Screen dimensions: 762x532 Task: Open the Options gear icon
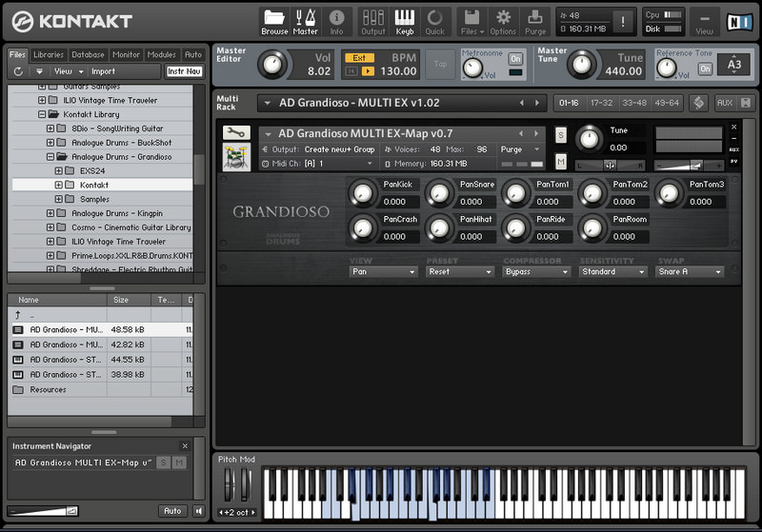[x=503, y=22]
